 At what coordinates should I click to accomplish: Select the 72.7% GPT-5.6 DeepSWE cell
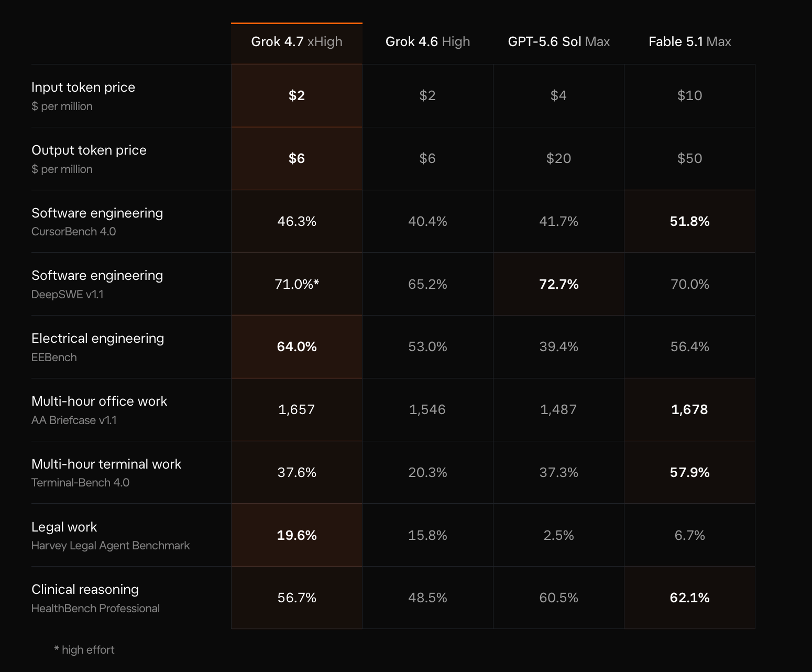pos(558,284)
